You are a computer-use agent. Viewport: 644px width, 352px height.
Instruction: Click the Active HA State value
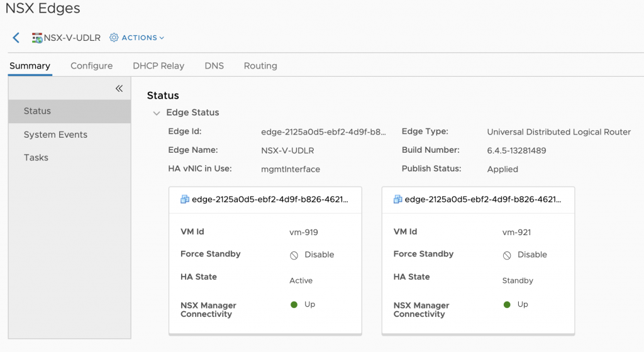[x=301, y=280]
